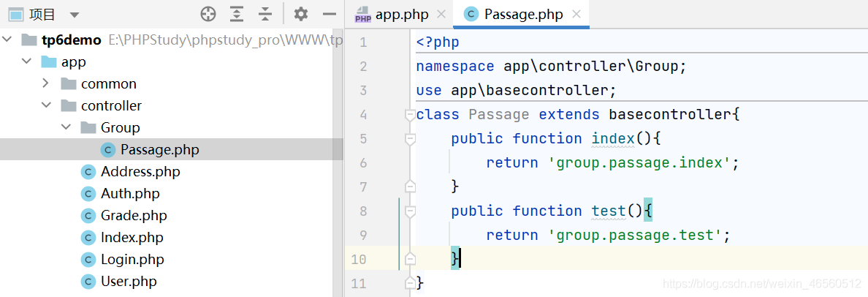Viewport: 868px width, 297px height.
Task: Collapse the tp6demo project root
Action: tap(7, 40)
